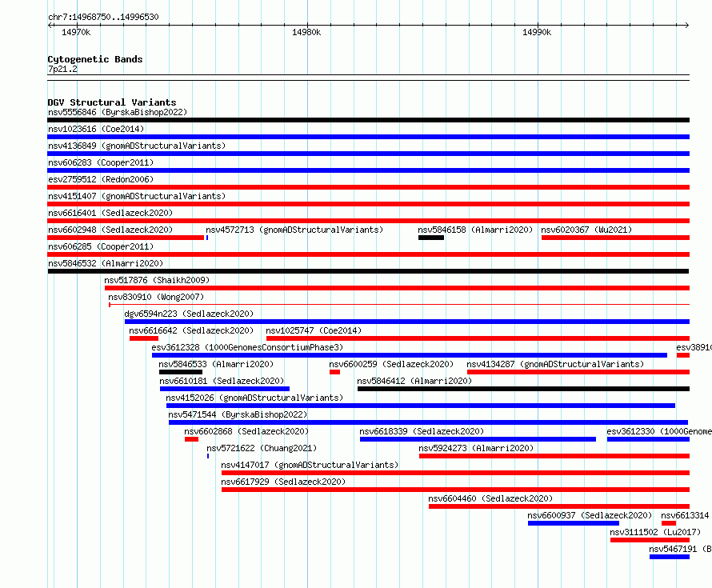Select nsv4151407 gnomAD variant label

pyautogui.click(x=137, y=196)
